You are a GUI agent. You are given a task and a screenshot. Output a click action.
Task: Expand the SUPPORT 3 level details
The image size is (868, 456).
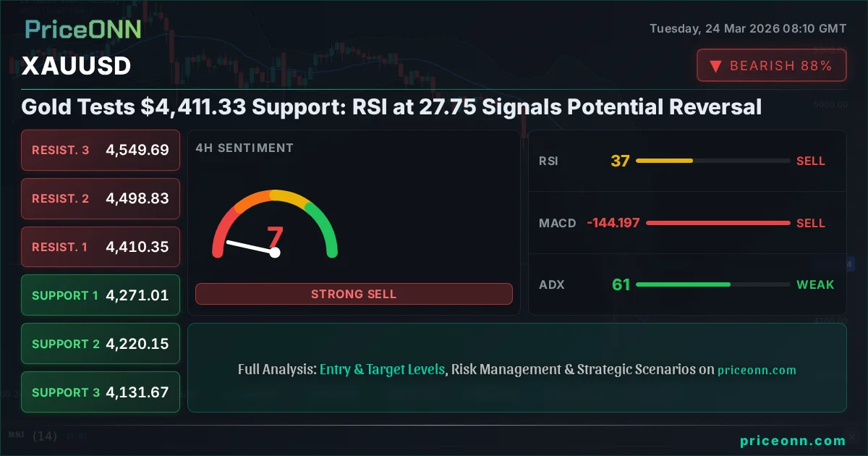[100, 392]
